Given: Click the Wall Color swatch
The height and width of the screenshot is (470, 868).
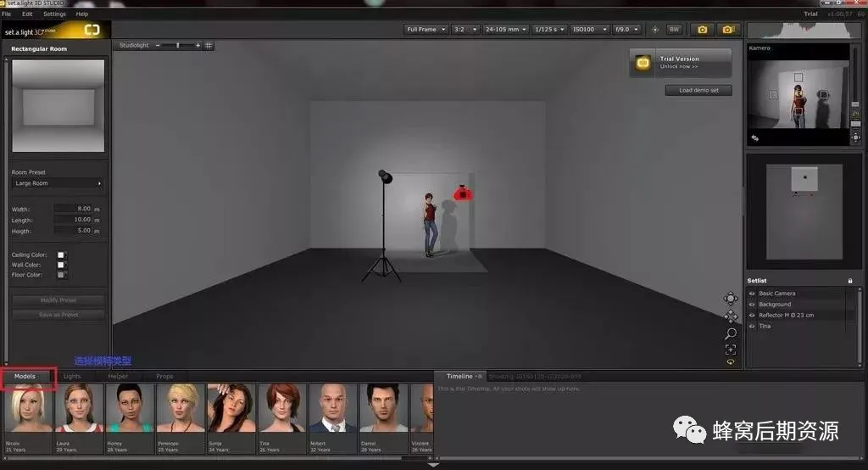Looking at the screenshot, I should (61, 265).
